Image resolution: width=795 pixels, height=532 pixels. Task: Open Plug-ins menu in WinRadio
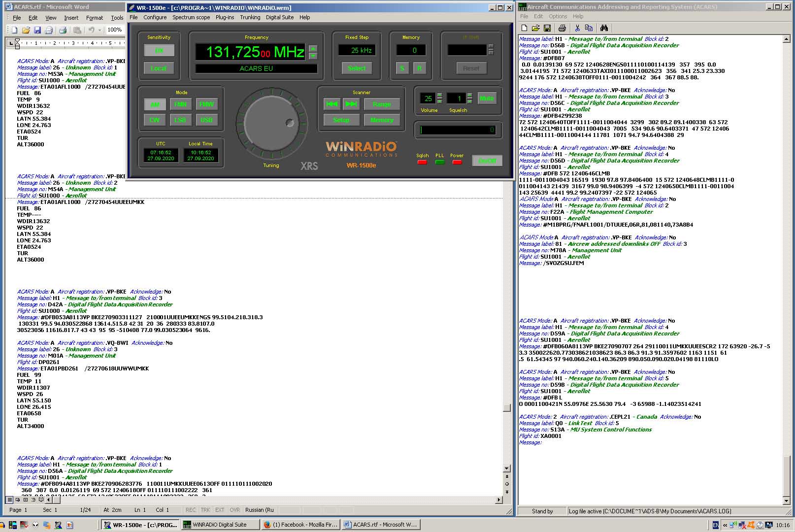(225, 17)
